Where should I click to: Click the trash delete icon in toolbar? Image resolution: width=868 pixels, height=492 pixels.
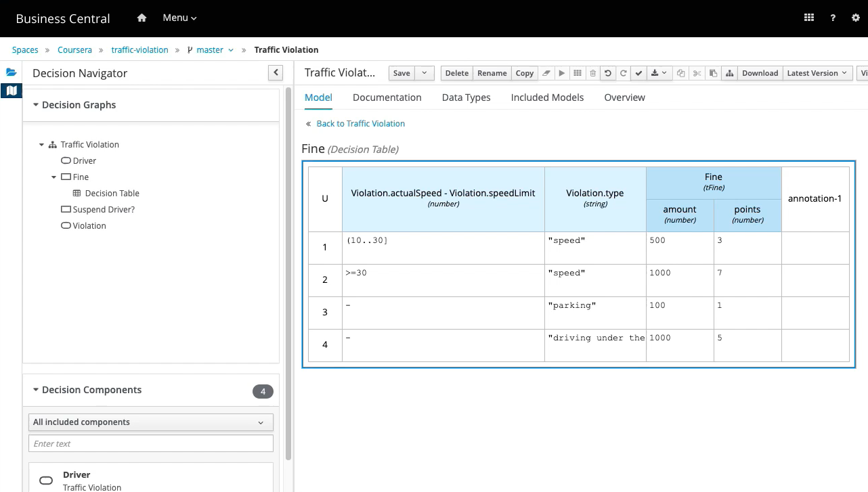click(x=592, y=73)
